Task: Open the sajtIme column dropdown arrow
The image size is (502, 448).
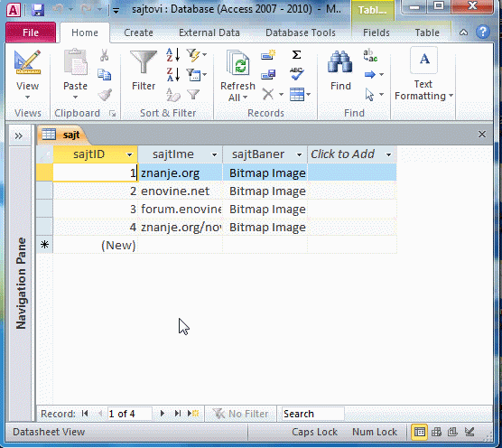Action: [x=214, y=154]
